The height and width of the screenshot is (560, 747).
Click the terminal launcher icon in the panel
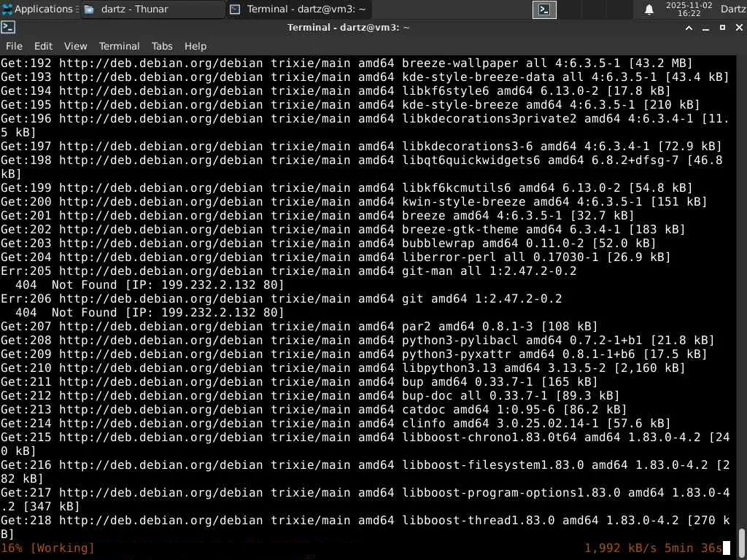pyautogui.click(x=544, y=9)
